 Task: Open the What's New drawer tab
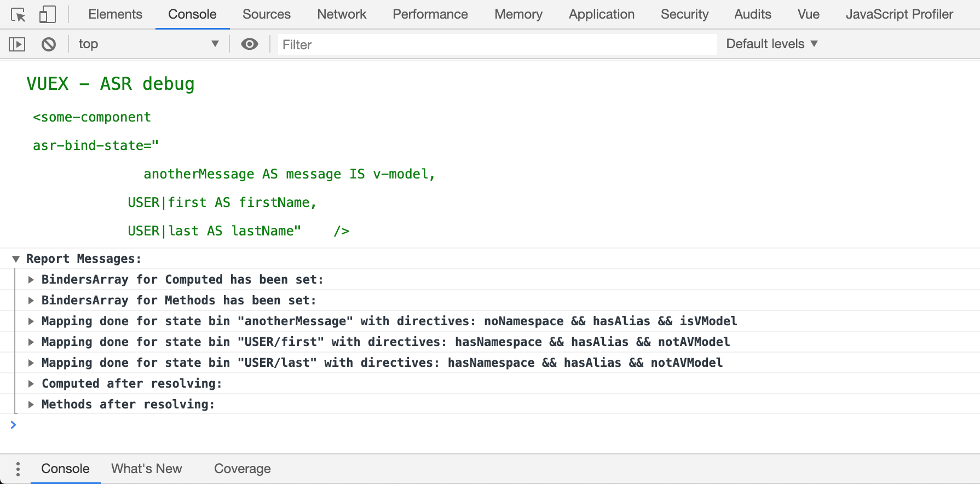click(x=147, y=469)
